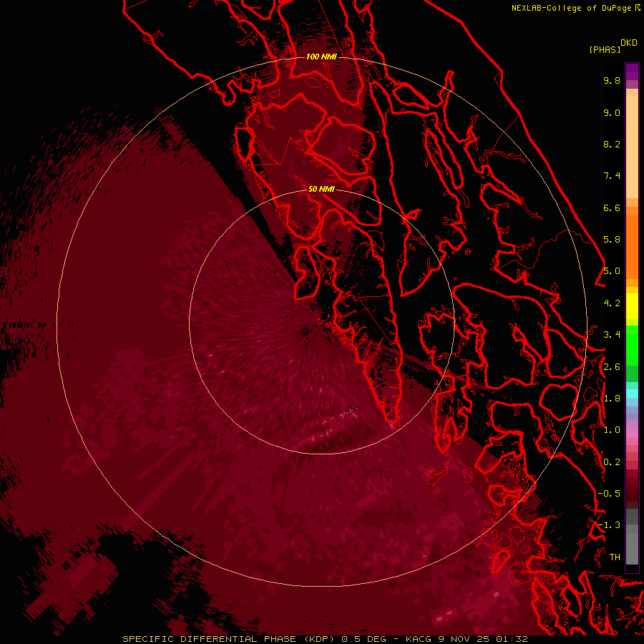Pick the purple segment atop the color bar
644x644 pixels.
coord(632,72)
